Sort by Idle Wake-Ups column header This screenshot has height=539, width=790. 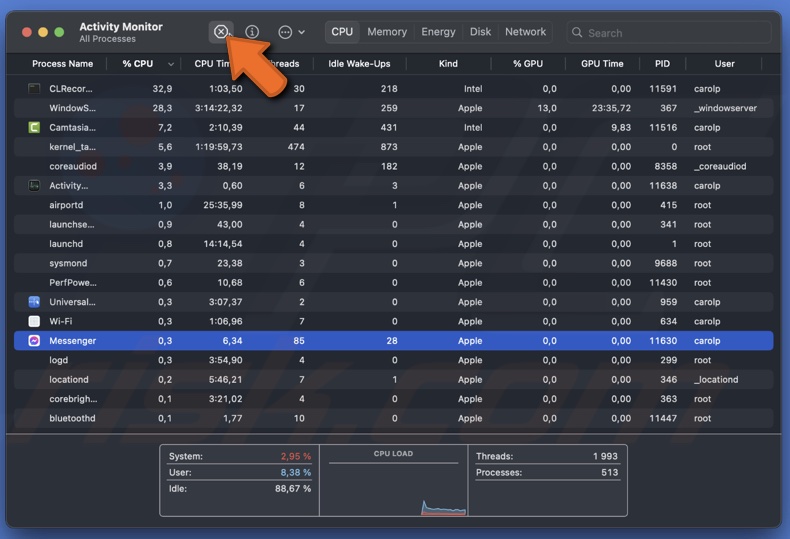[359, 64]
